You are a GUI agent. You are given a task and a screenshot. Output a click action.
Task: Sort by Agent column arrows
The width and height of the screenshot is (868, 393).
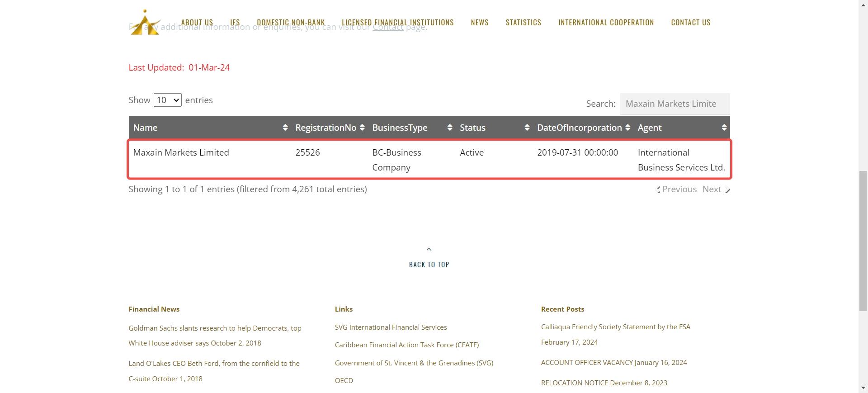(x=724, y=128)
